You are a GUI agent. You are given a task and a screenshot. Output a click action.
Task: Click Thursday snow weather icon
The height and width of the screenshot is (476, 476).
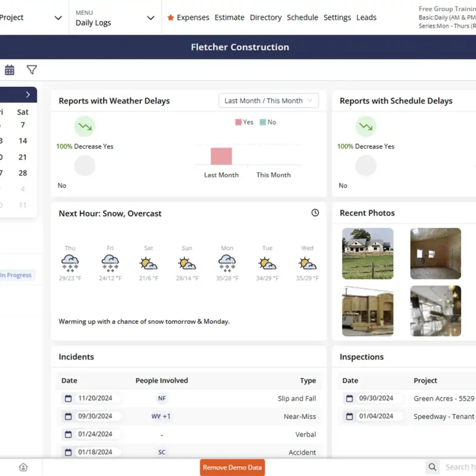[x=70, y=263]
